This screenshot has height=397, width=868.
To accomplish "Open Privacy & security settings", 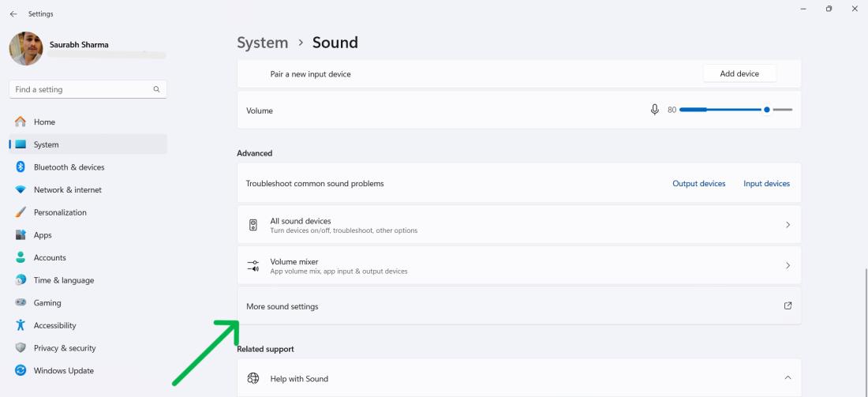I will 65,348.
